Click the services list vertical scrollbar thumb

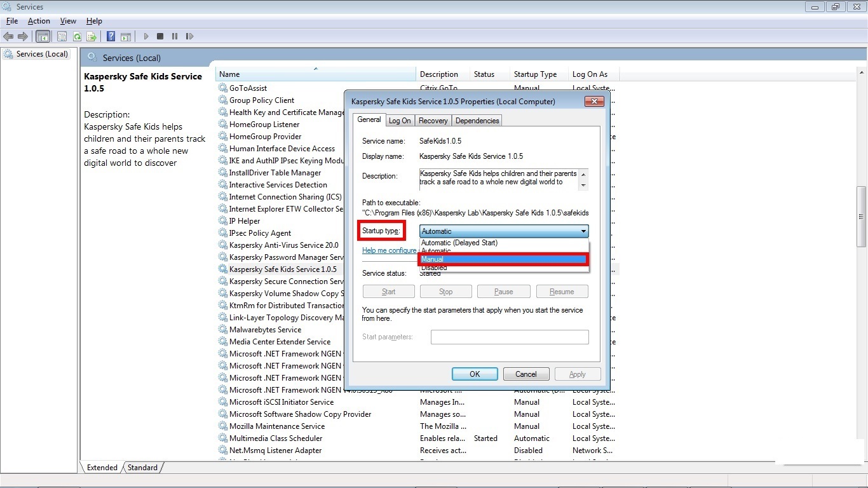862,216
